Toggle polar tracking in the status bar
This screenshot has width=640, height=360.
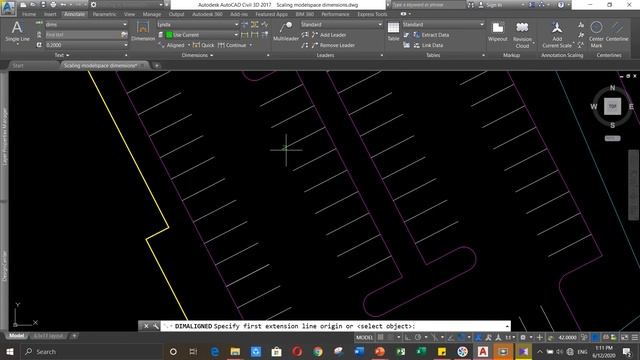pos(418,337)
